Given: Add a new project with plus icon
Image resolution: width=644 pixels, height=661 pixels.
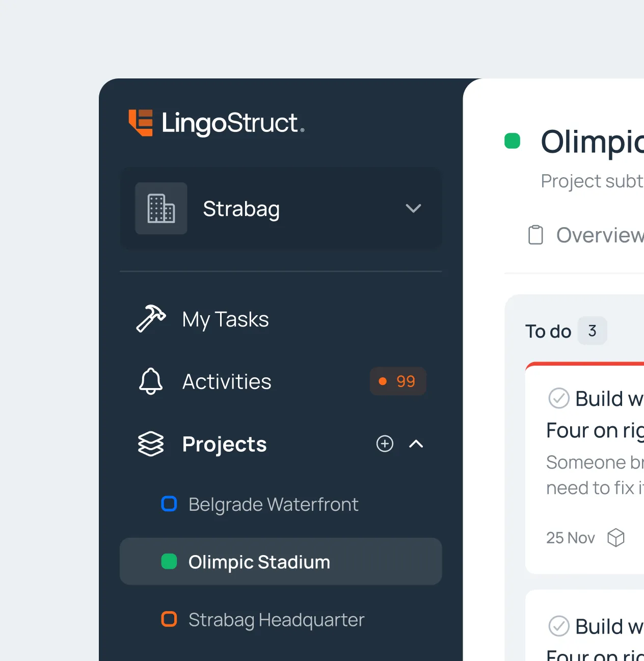Looking at the screenshot, I should coord(385,444).
